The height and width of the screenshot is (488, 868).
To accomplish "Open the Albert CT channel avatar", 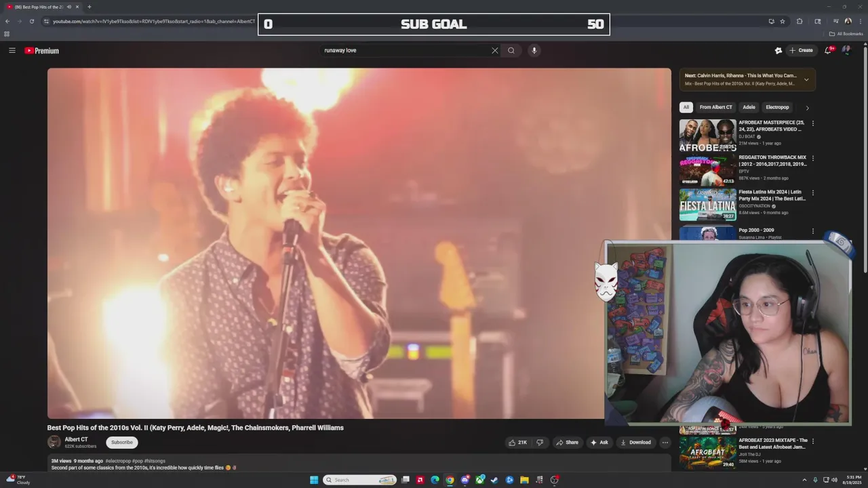I will [54, 443].
